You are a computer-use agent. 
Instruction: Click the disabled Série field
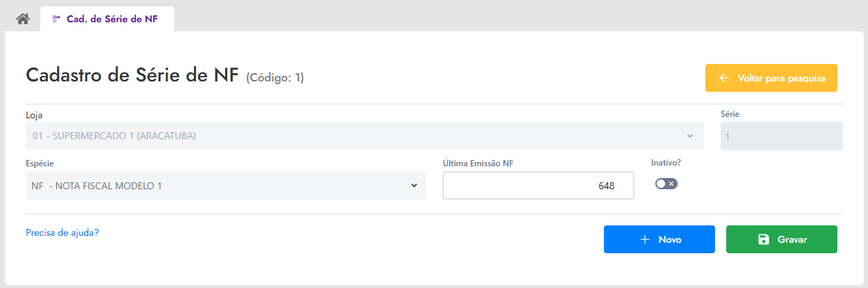[782, 136]
